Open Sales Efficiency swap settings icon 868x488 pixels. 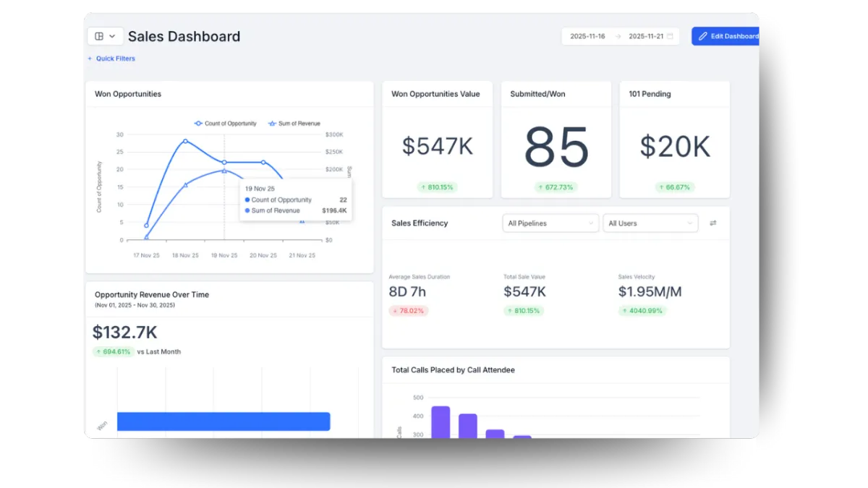coord(713,223)
